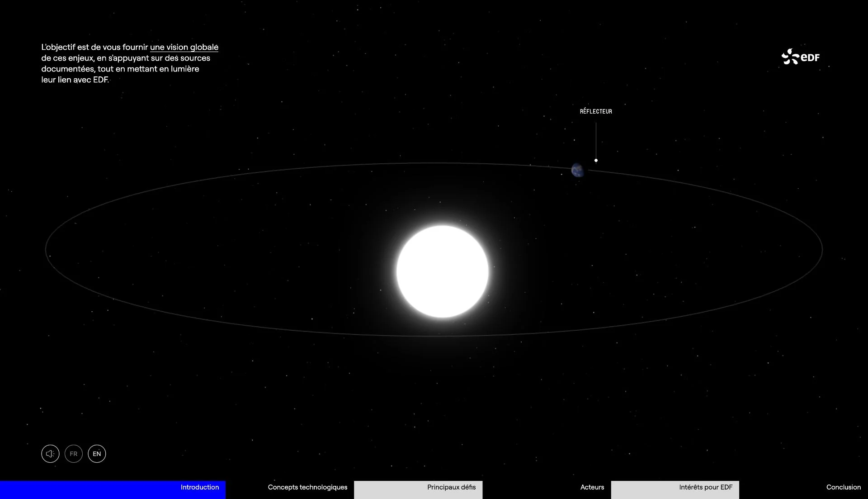Screen dimensions: 868x499
Task: Click the orbit ellipse line's left edge
Action: (46, 249)
